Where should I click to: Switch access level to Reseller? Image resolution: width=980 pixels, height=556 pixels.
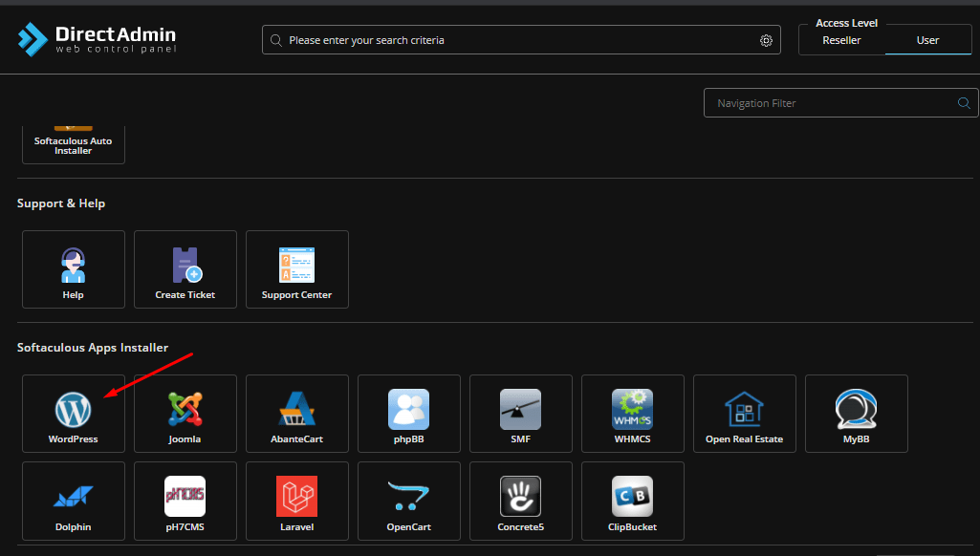click(x=841, y=41)
